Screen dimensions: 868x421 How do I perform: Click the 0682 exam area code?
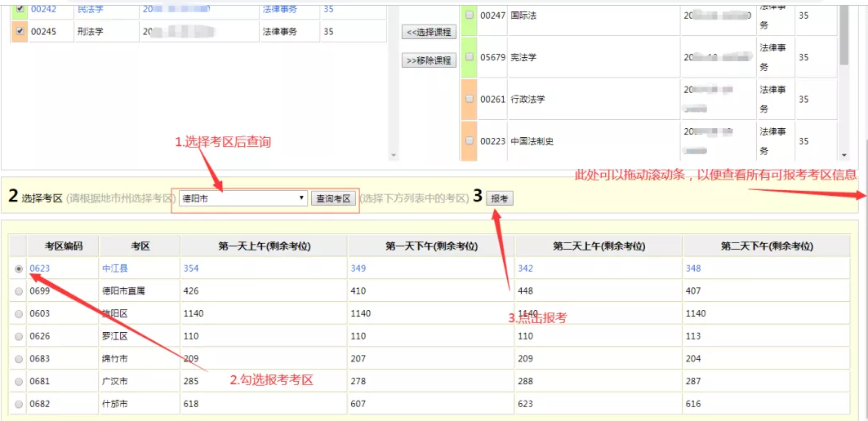[40, 405]
